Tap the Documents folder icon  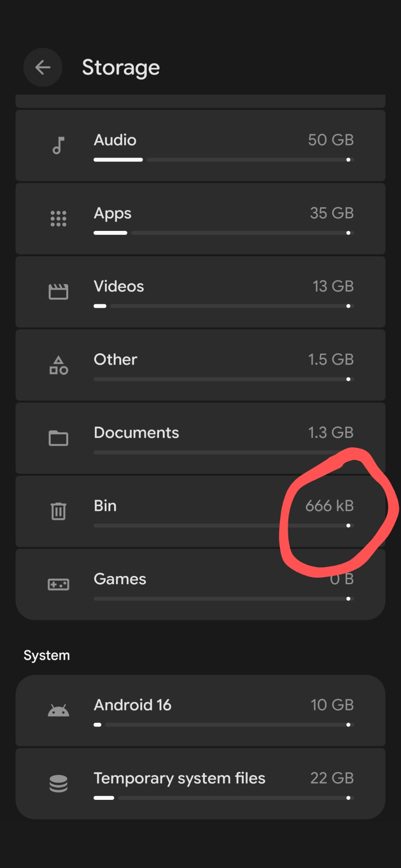[58, 438]
